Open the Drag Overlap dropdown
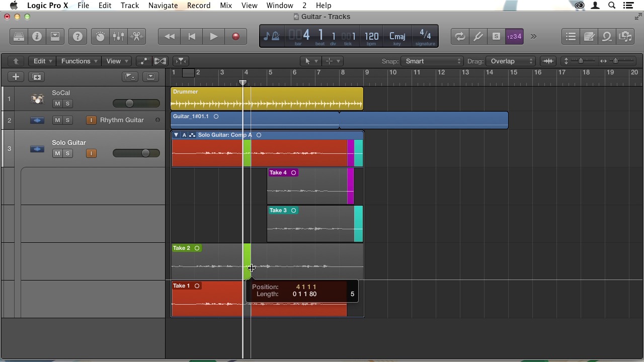The image size is (644, 362). [x=511, y=61]
